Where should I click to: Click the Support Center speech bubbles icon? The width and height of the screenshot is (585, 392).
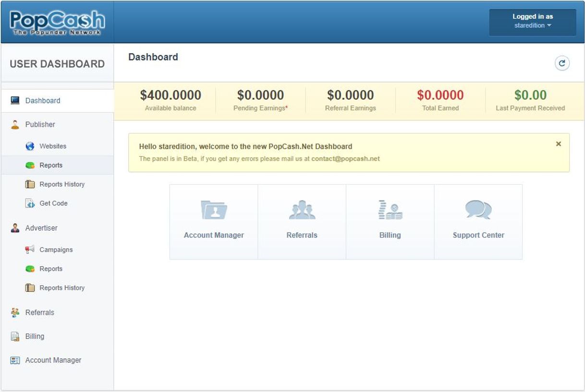click(478, 210)
